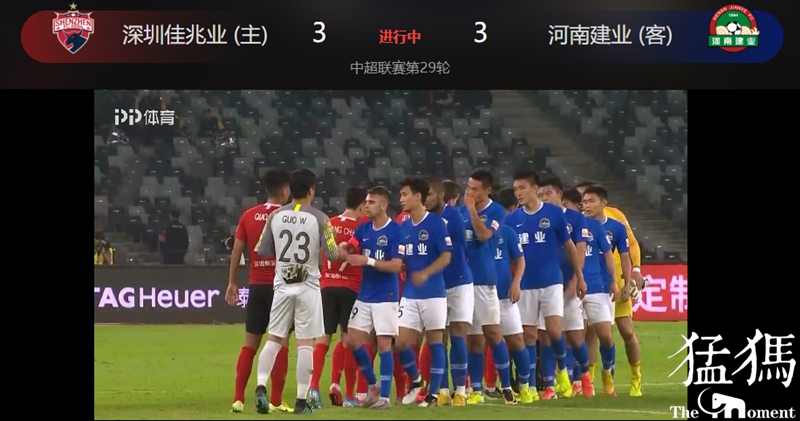This screenshot has width=800, height=421.
Task: Click the red 定制 ad board
Action: click(660, 292)
